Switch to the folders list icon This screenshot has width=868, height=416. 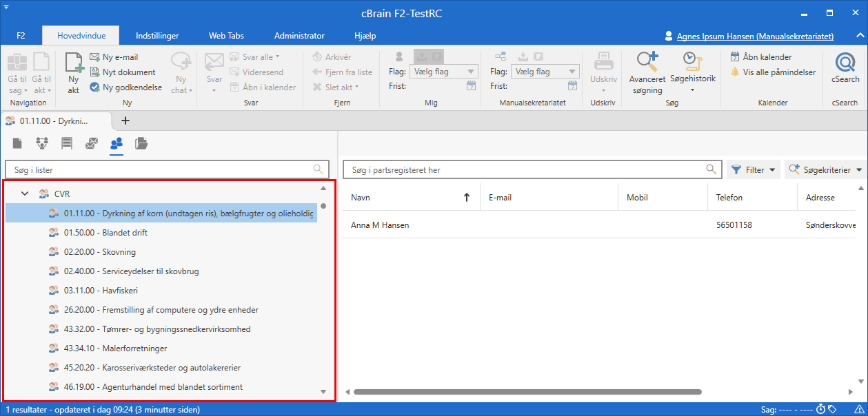tap(141, 143)
